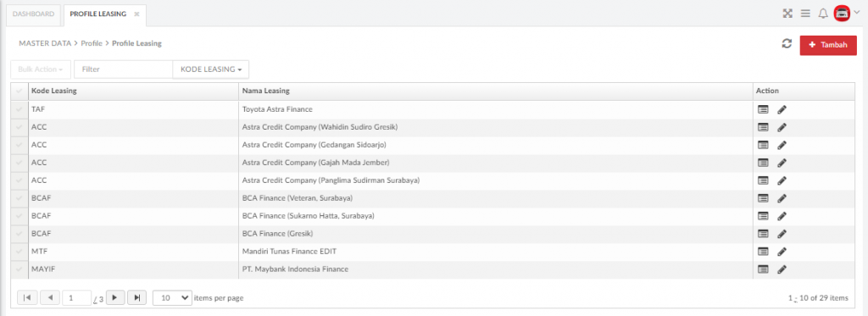Open details icon for BCA Finance (Gresik)
Screen dimensions: 868x316
763,234
